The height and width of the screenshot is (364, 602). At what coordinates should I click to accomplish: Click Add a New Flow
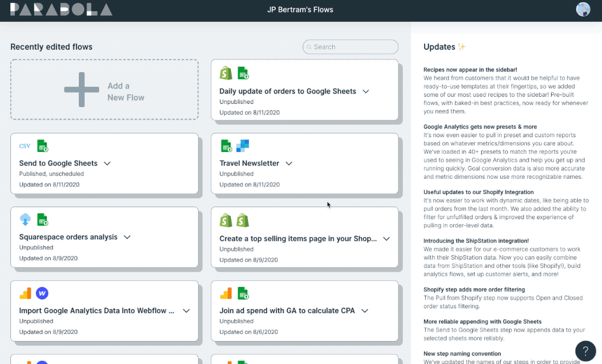click(x=105, y=90)
